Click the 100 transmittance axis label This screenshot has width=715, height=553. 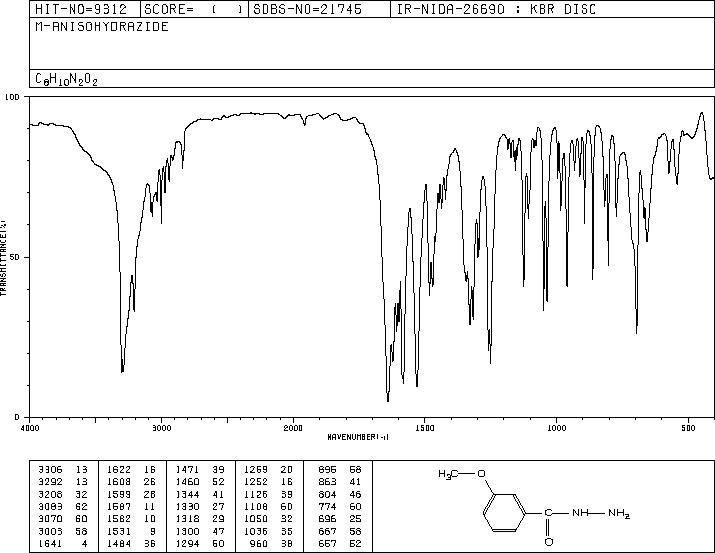[12, 97]
